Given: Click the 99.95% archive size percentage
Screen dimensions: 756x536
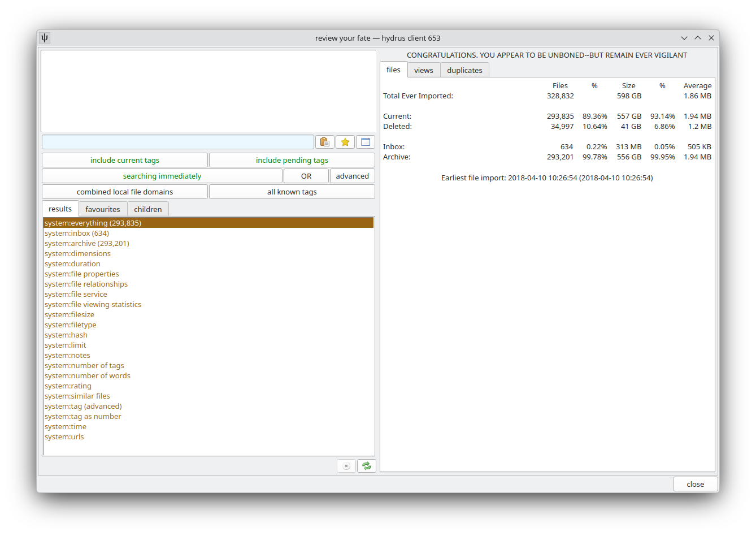Looking at the screenshot, I should pos(663,157).
